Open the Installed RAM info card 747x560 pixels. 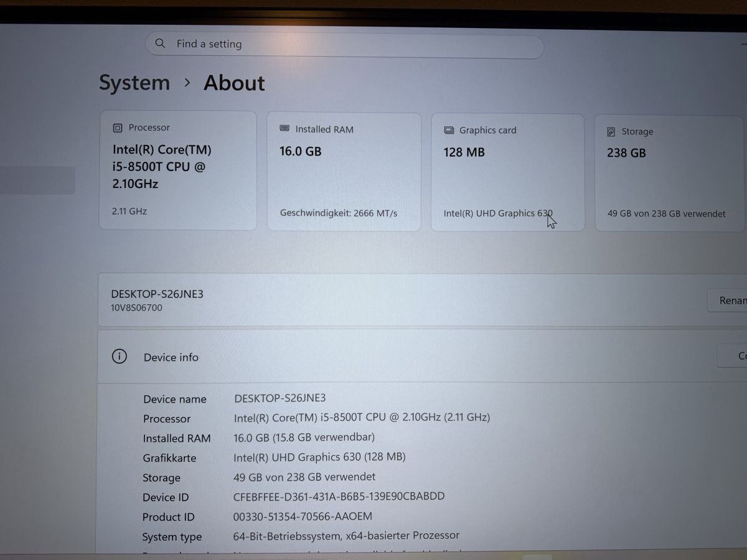(344, 172)
